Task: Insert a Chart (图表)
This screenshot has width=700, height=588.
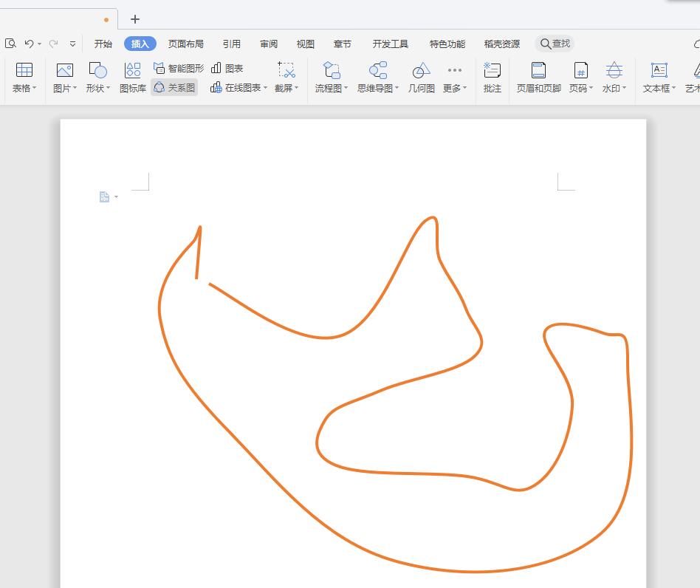Action: pos(227,68)
